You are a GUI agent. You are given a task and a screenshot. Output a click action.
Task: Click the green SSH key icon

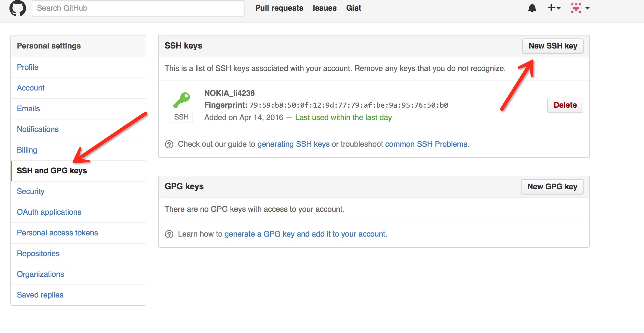click(x=181, y=100)
